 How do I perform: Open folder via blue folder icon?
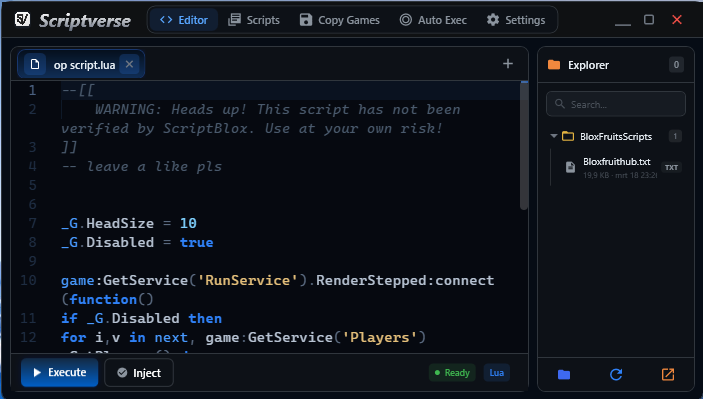(564, 374)
